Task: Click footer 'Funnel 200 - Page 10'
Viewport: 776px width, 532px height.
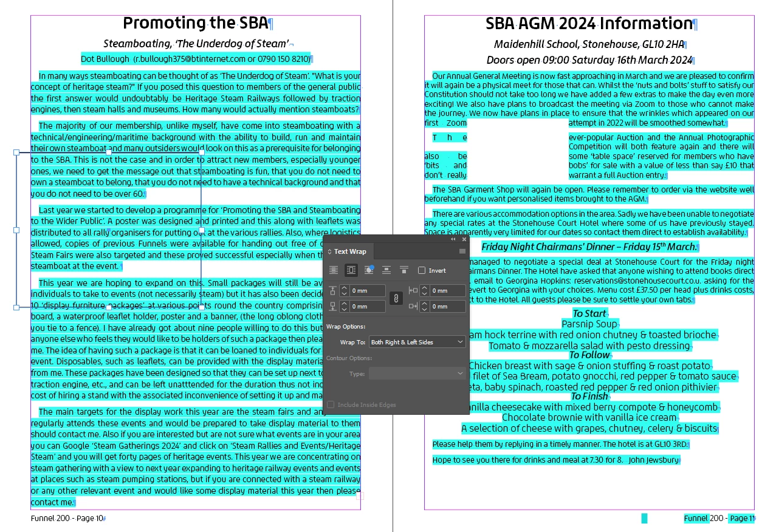Action: pos(67,519)
